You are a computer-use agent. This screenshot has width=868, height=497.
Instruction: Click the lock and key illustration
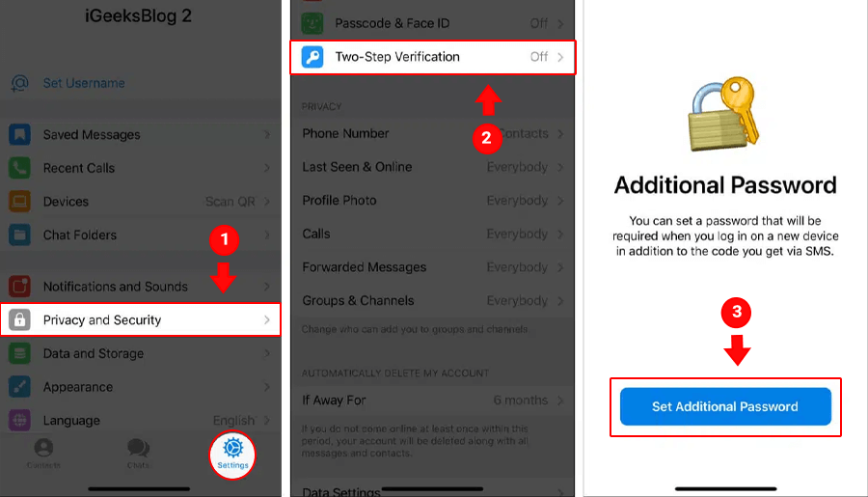pos(723,114)
